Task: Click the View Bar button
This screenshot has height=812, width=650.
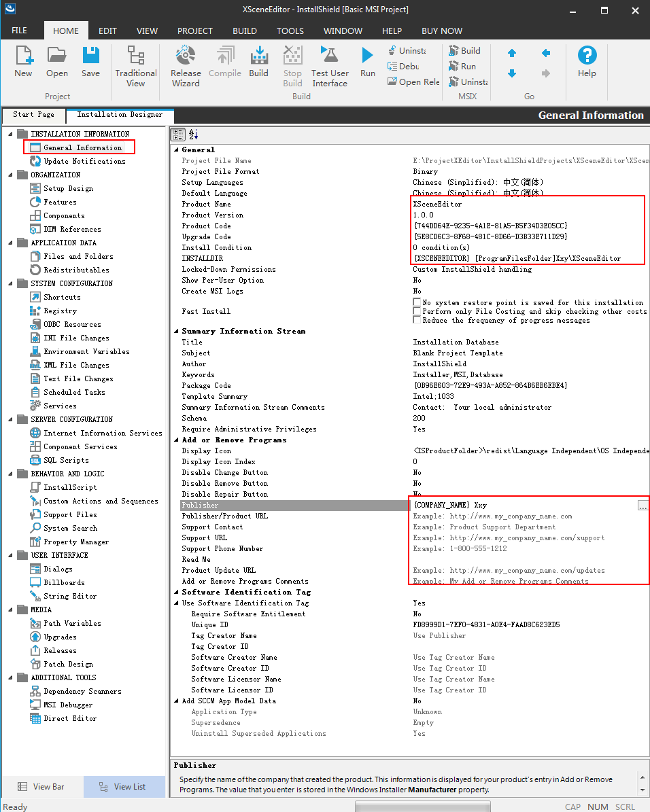Action: pos(42,787)
